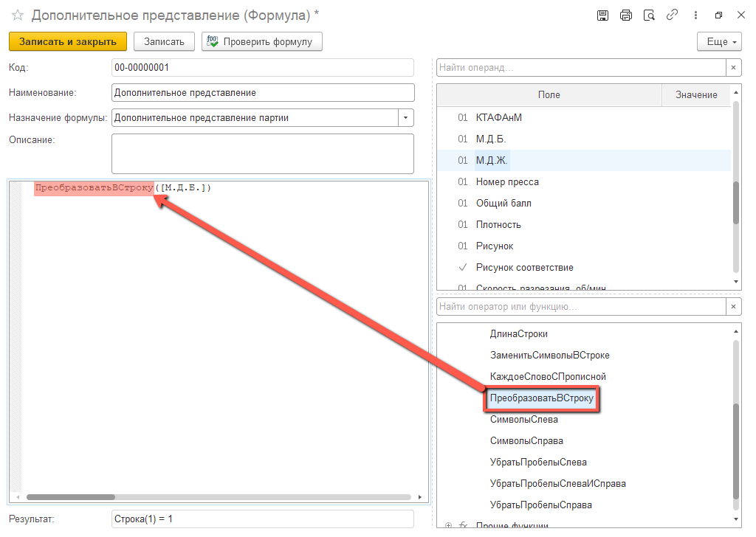The height and width of the screenshot is (537, 756).
Task: Expand the Прочие функции tree node
Action: click(449, 525)
